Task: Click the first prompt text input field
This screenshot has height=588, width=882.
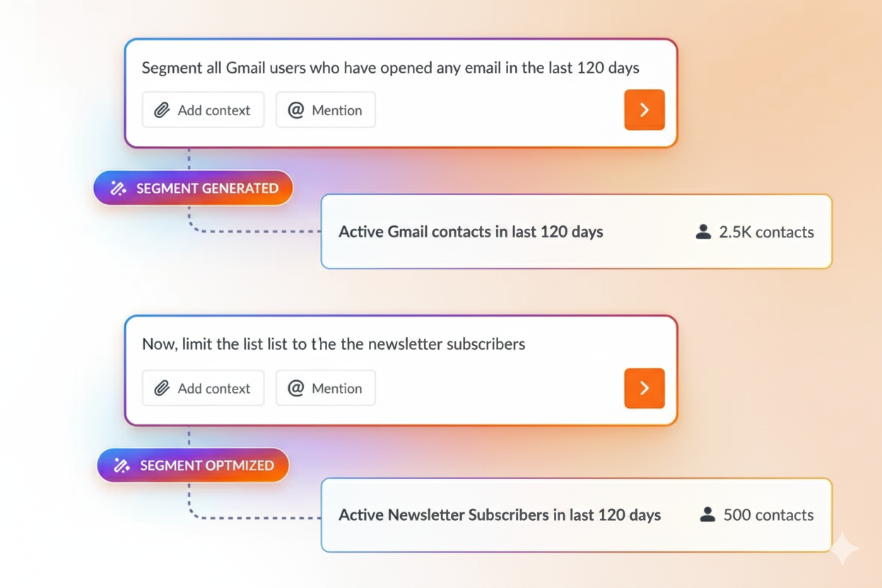Action: tap(389, 68)
